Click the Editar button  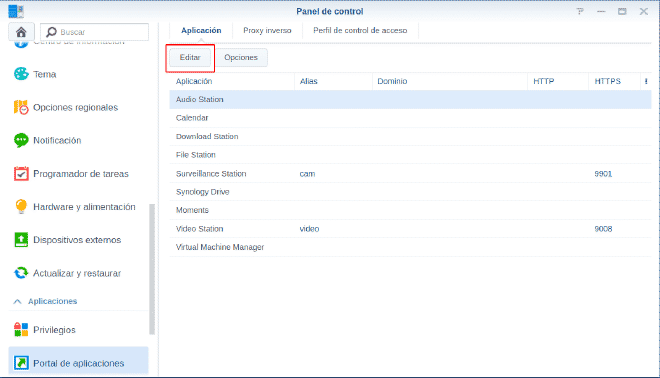(190, 57)
